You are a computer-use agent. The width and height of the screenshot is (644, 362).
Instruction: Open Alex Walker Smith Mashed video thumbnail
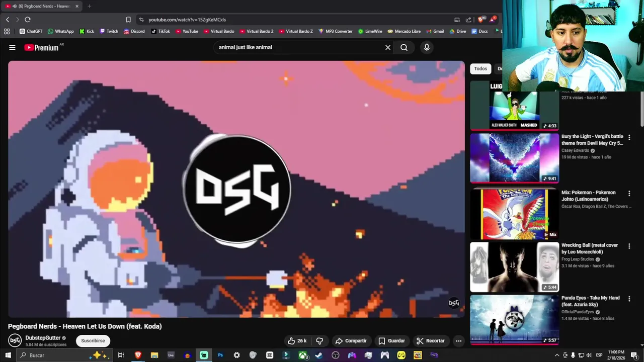click(x=514, y=105)
